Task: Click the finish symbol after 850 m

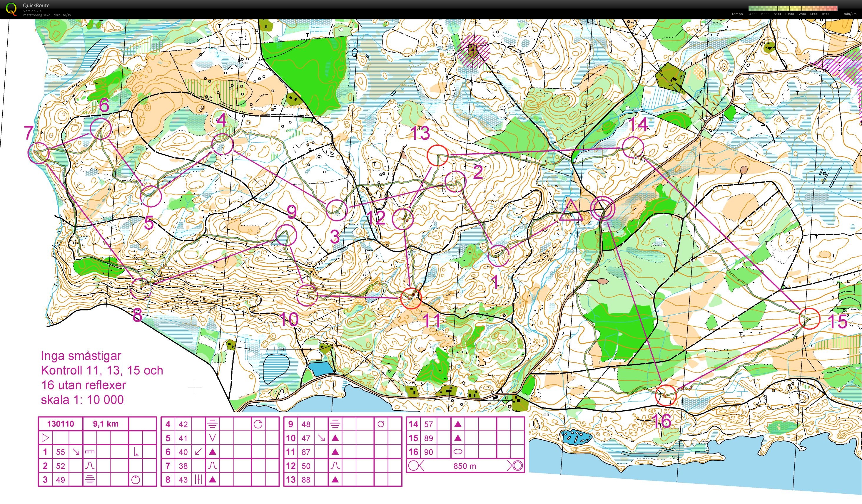Action: click(x=515, y=466)
